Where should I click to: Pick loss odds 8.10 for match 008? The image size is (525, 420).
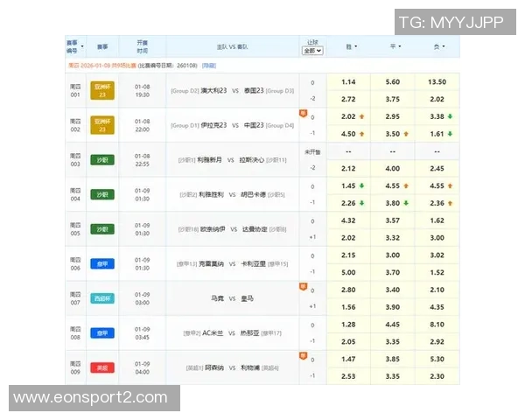click(x=437, y=325)
